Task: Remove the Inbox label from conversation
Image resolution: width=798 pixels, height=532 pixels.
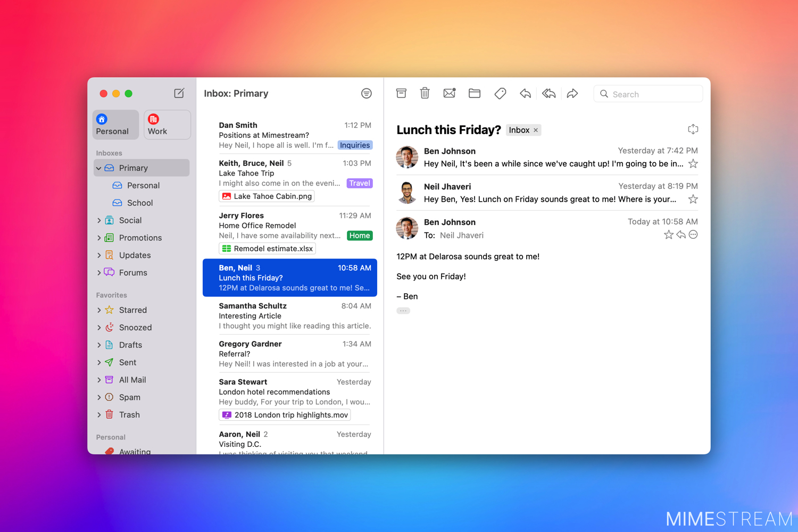Action: (536, 130)
